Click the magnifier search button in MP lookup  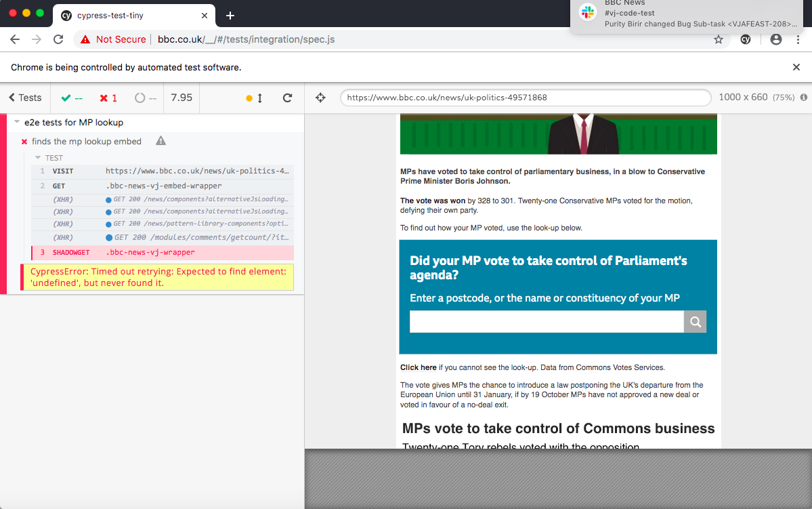(696, 322)
